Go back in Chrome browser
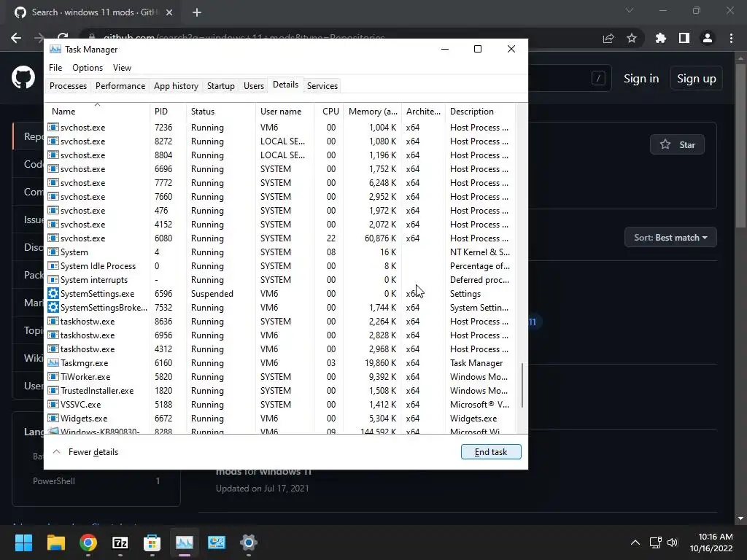This screenshot has height=560, width=747. point(16,38)
